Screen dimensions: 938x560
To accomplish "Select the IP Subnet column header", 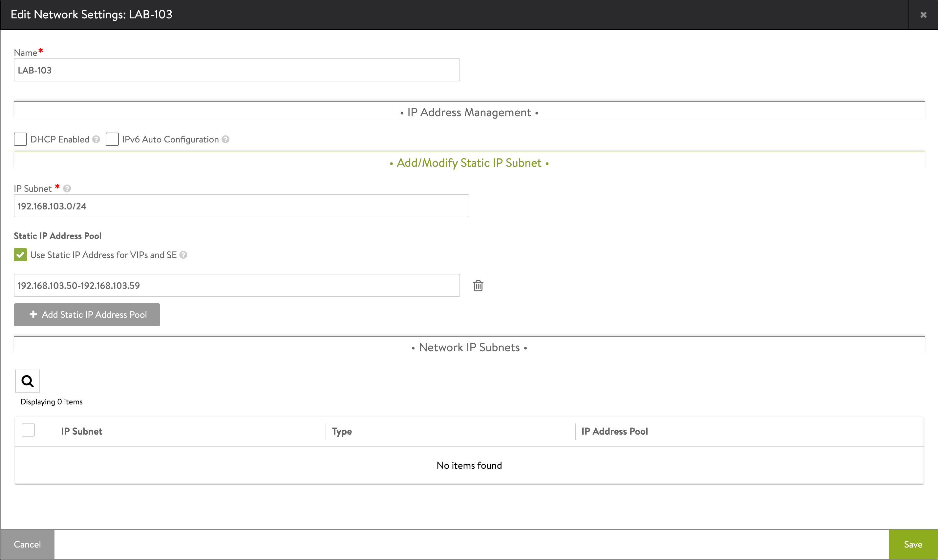I will tap(81, 431).
